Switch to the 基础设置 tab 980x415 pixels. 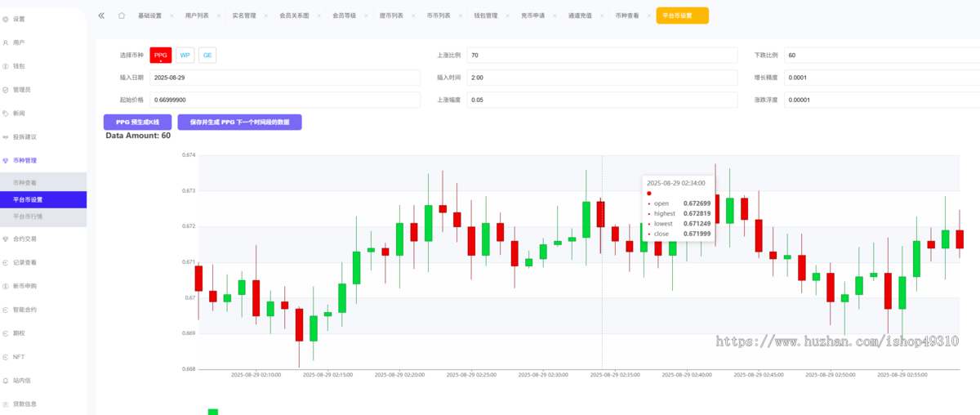point(149,16)
